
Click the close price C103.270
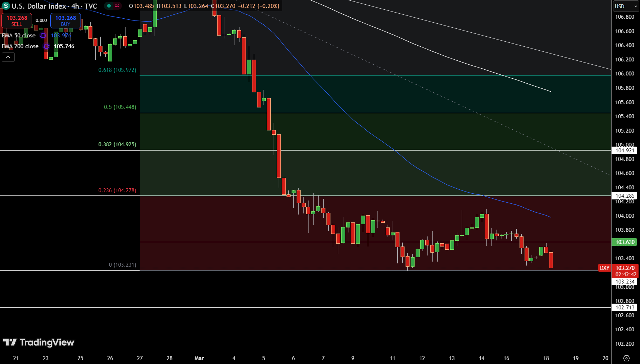click(223, 6)
